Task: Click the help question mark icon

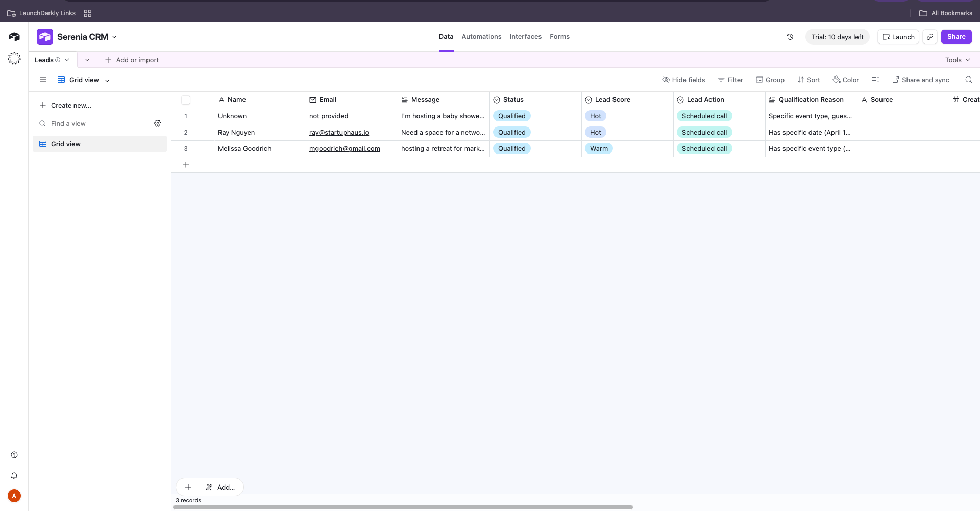Action: [x=14, y=455]
